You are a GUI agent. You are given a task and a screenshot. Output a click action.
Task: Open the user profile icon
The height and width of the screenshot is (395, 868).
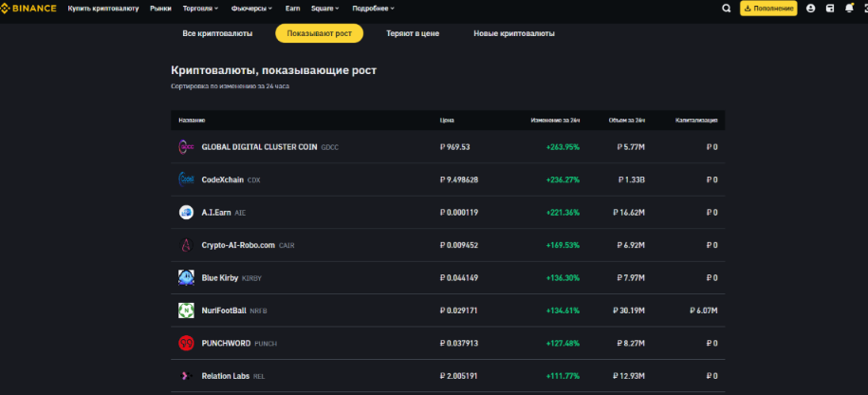click(810, 9)
